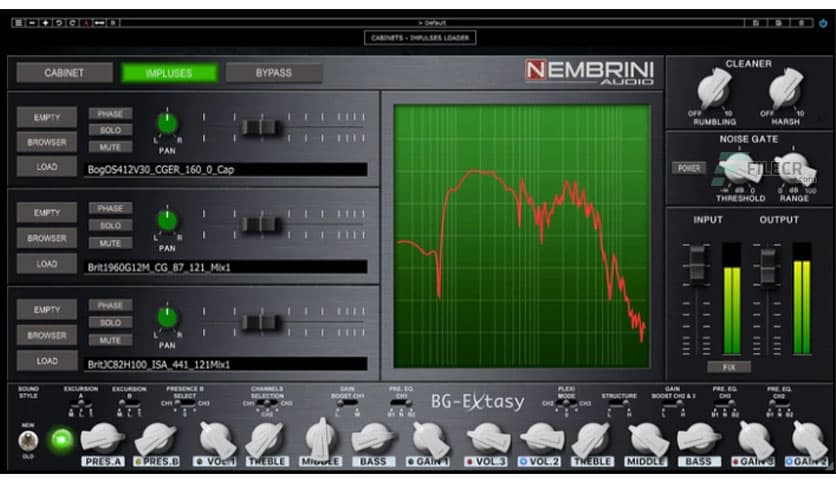Click the minus icon in the top toolbar

pyautogui.click(x=32, y=23)
